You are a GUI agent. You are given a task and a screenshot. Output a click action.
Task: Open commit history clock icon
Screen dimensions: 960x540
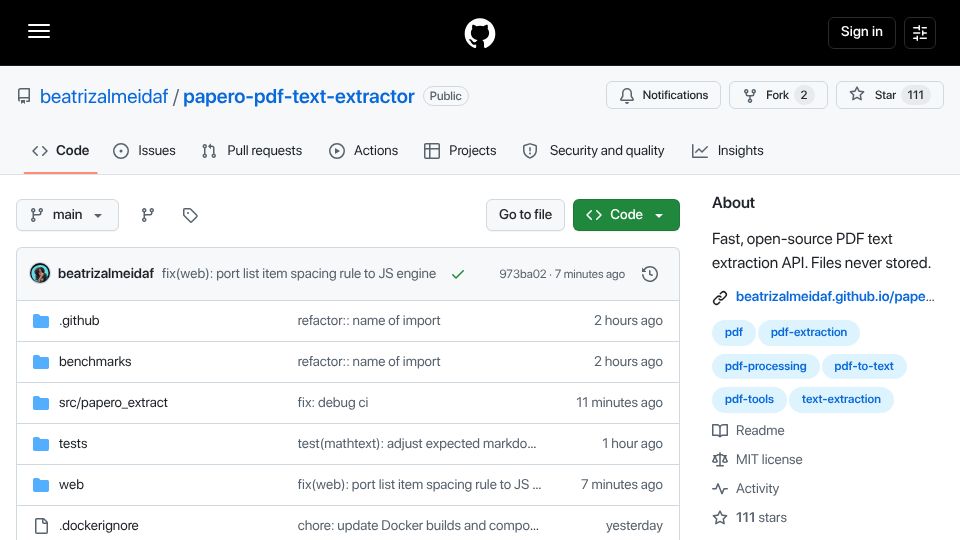(x=650, y=274)
